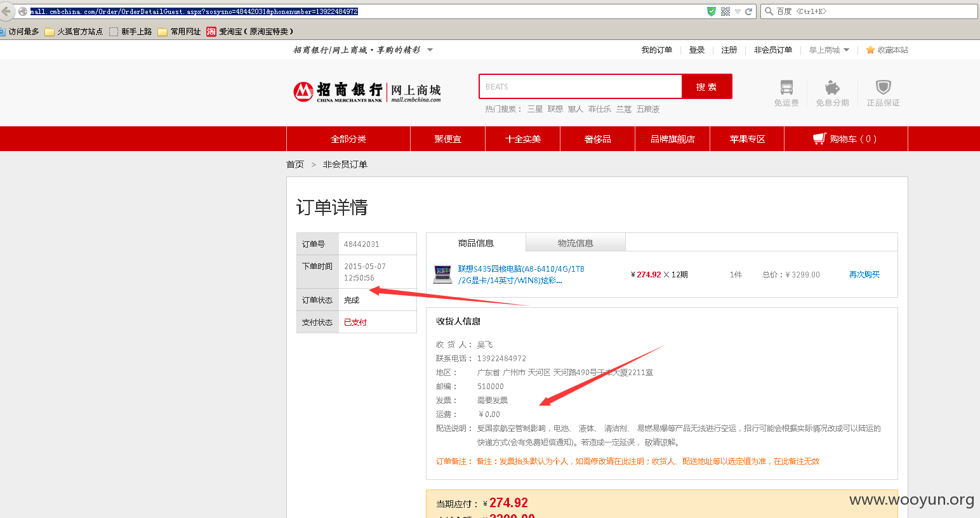Viewport: 980px width, 518px height.
Task: Search hot keyword 三星
Action: point(535,109)
